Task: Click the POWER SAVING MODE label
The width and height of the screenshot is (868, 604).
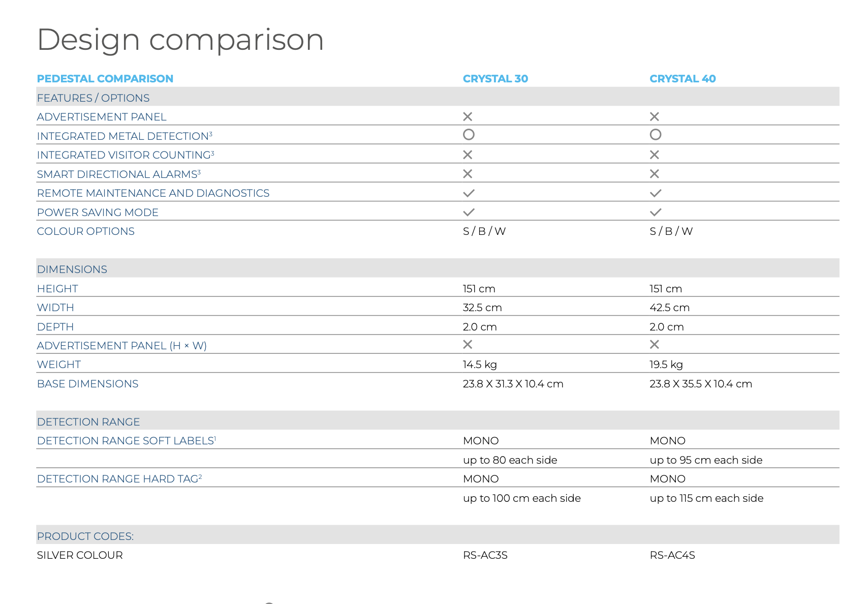Action: [98, 213]
